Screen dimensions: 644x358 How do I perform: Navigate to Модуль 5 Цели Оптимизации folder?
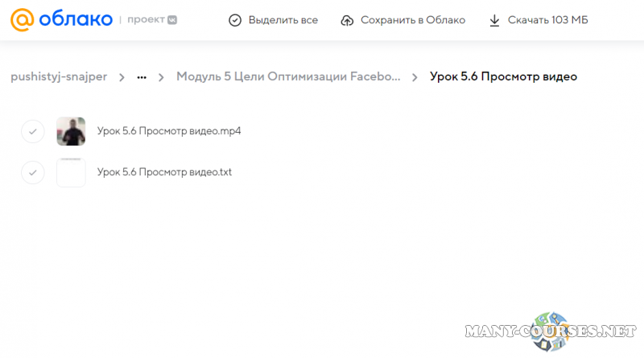[x=288, y=77]
